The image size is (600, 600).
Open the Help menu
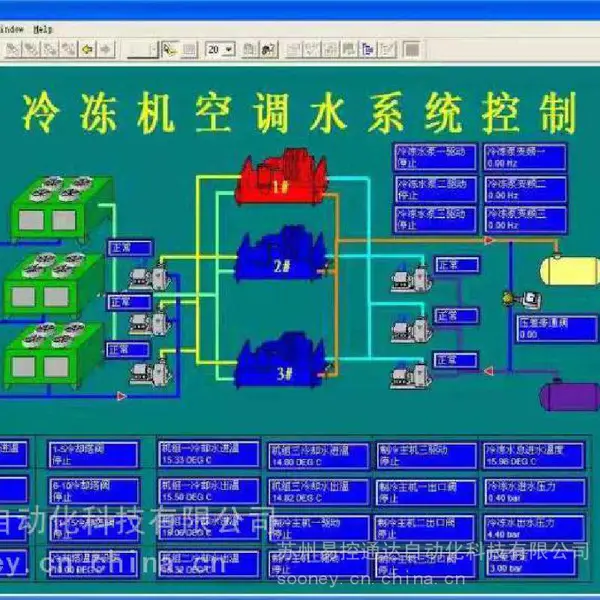(42, 29)
